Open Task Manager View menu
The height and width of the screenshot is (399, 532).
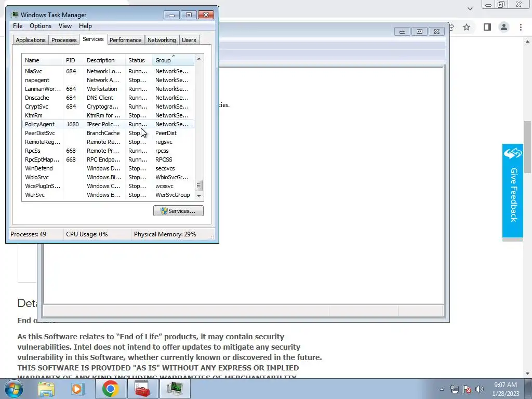(65, 26)
